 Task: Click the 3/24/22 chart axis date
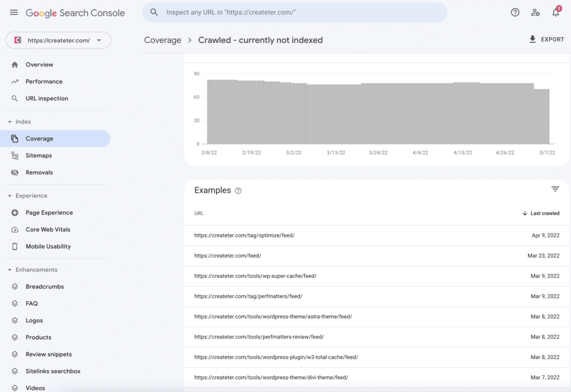click(x=378, y=153)
